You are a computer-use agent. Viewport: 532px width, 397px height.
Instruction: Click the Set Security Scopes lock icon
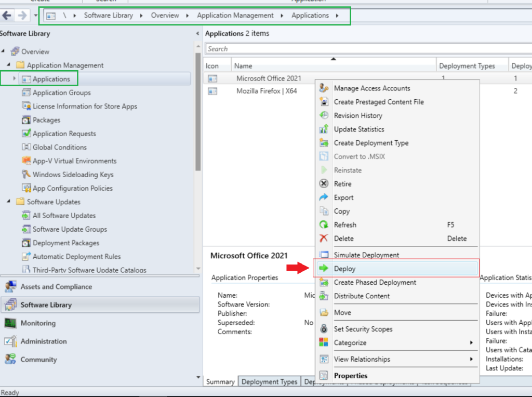click(x=324, y=329)
